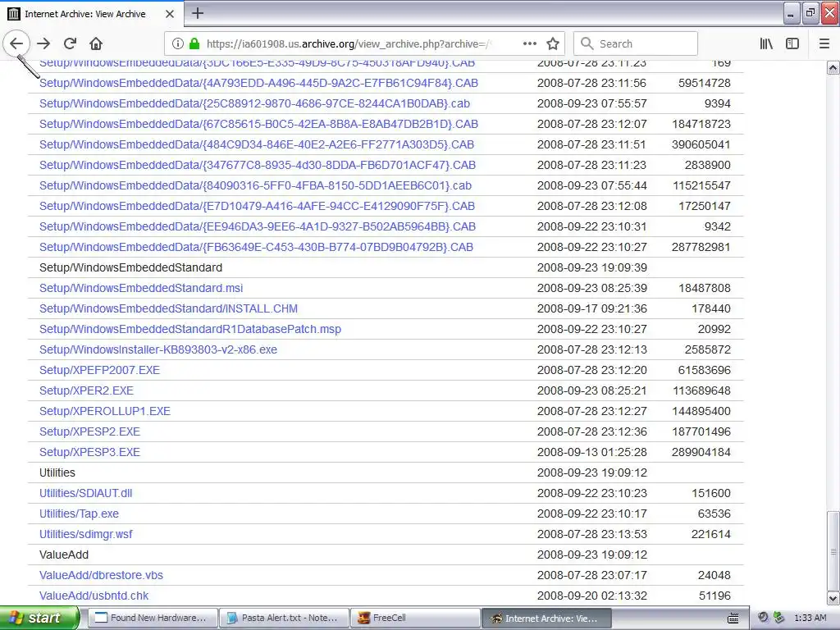
Task: Open the {67C85615-B0C5-42EA-8B8A-E8AB47DB2B1D}.CAB link
Action: point(258,124)
